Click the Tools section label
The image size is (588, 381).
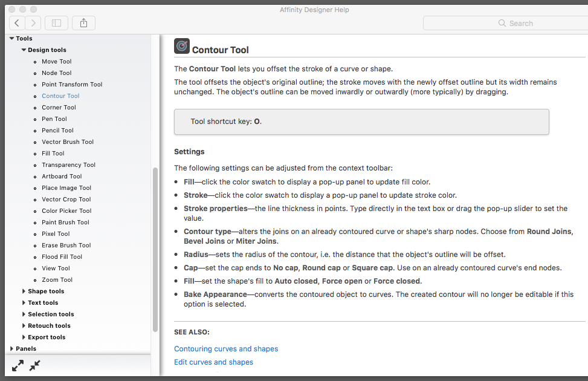[24, 38]
